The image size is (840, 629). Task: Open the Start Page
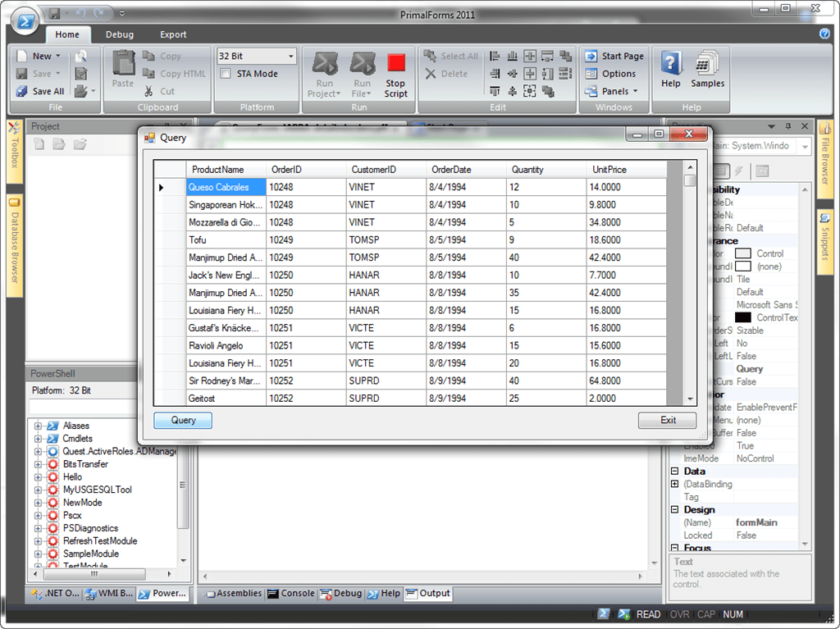pyautogui.click(x=614, y=56)
